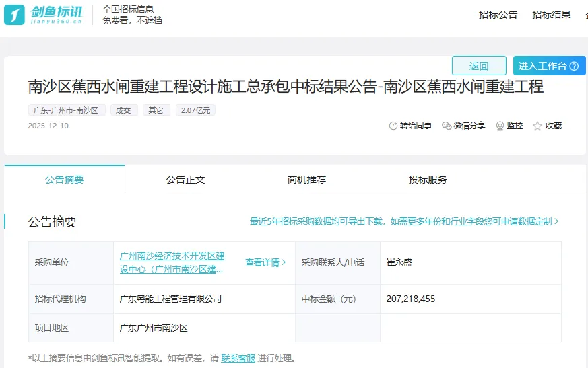Favorite the notice with 收藏 star
Image resolution: width=588 pixels, height=368 pixels.
[537, 126]
